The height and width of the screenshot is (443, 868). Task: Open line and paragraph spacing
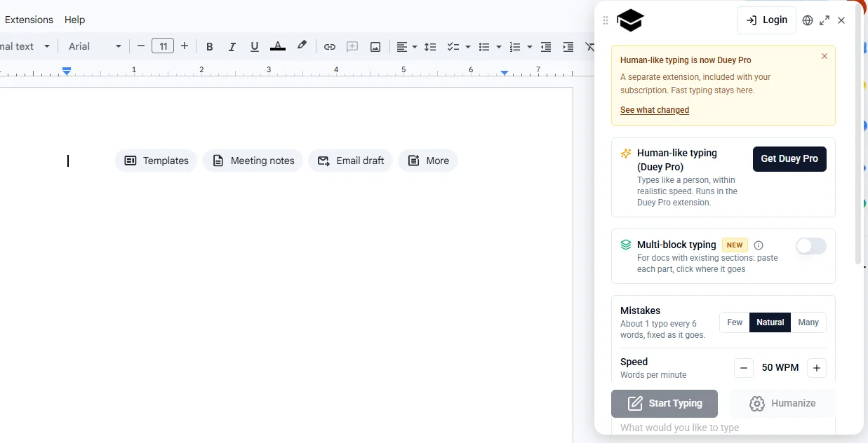click(430, 47)
